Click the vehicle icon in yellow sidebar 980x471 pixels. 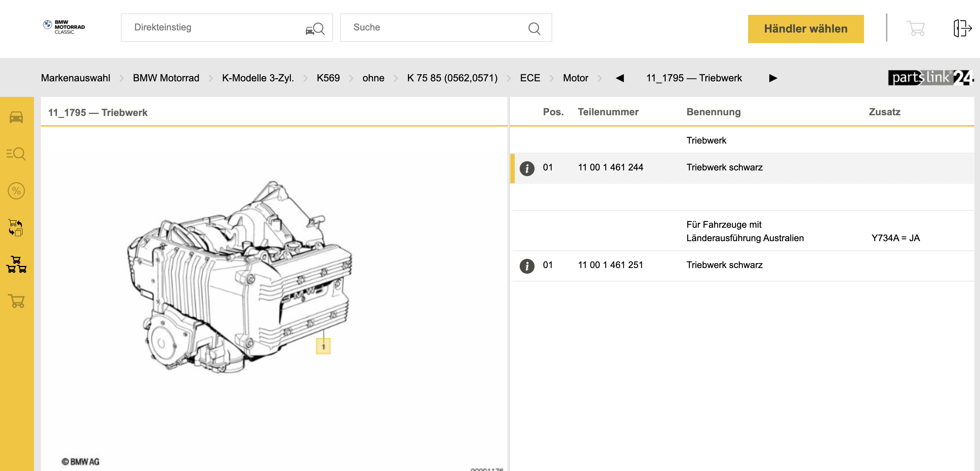16,117
